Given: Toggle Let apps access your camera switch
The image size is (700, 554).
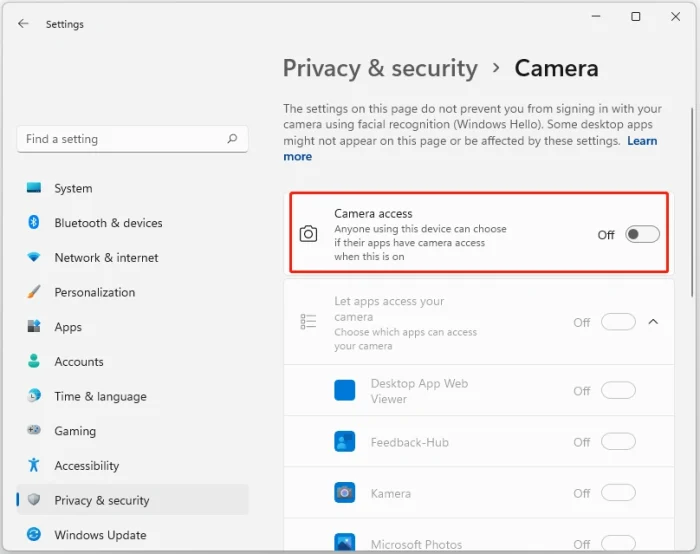Looking at the screenshot, I should 618,322.
